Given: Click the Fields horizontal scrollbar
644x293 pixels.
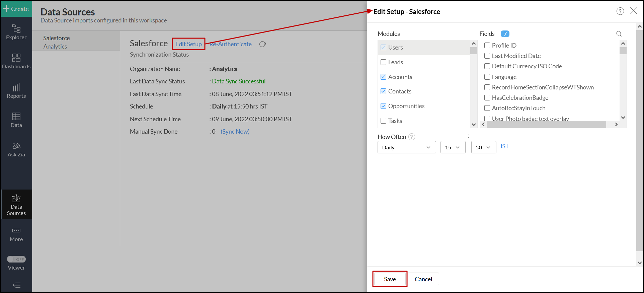Looking at the screenshot, I should pos(546,125).
